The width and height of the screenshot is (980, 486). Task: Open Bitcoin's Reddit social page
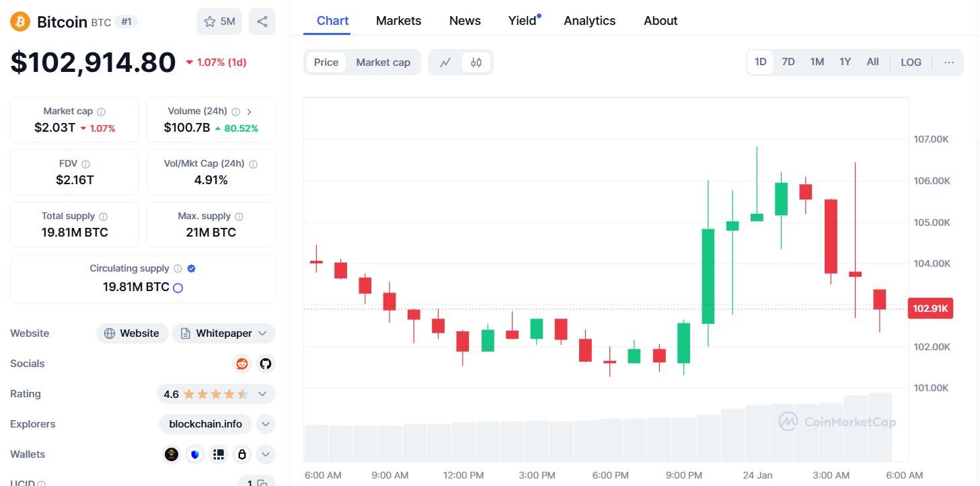coord(242,364)
